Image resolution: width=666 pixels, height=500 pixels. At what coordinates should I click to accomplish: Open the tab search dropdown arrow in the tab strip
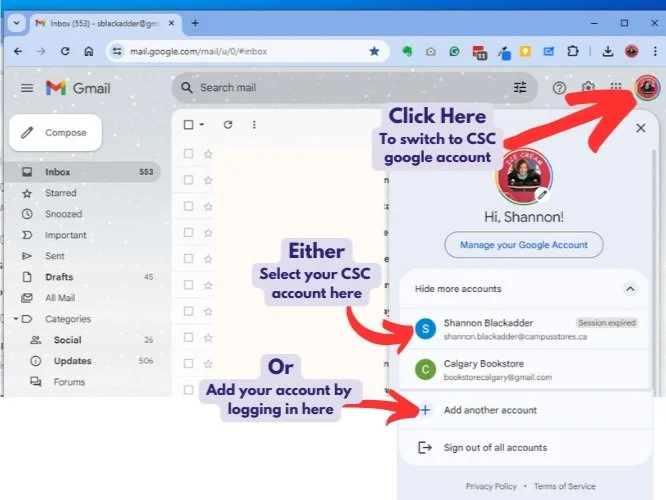tap(17, 23)
